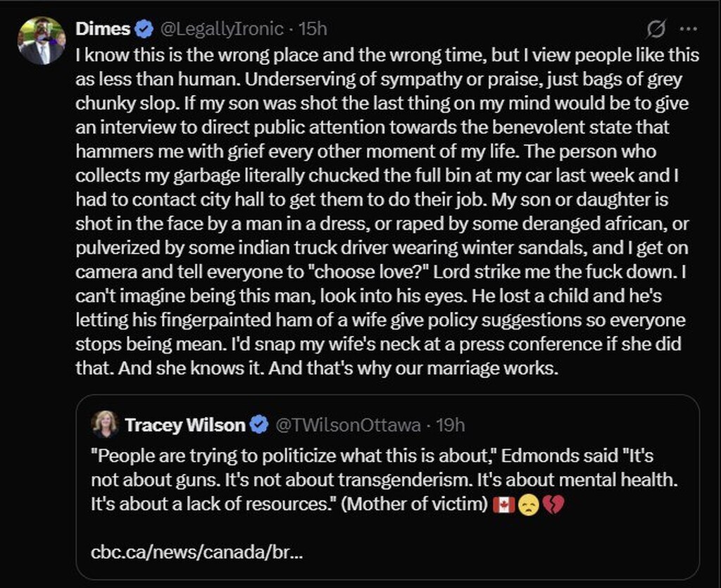
Task: Open the three-dot More options menu
Action: pyautogui.click(x=688, y=29)
